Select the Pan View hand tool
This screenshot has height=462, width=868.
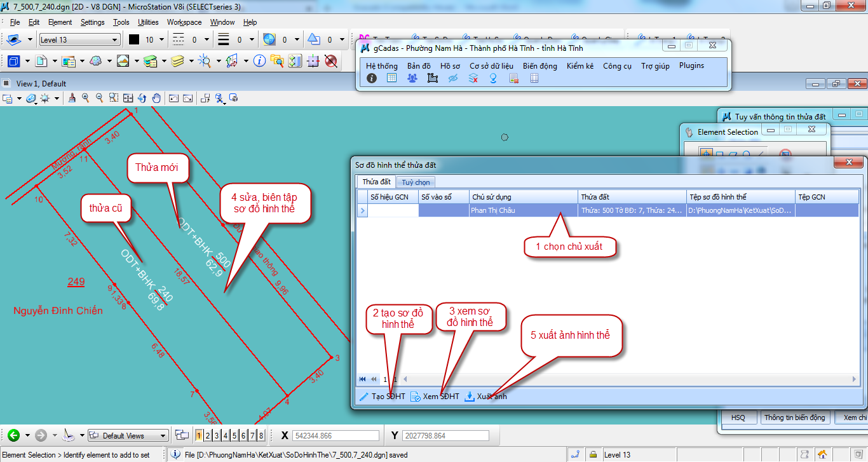tap(155, 99)
